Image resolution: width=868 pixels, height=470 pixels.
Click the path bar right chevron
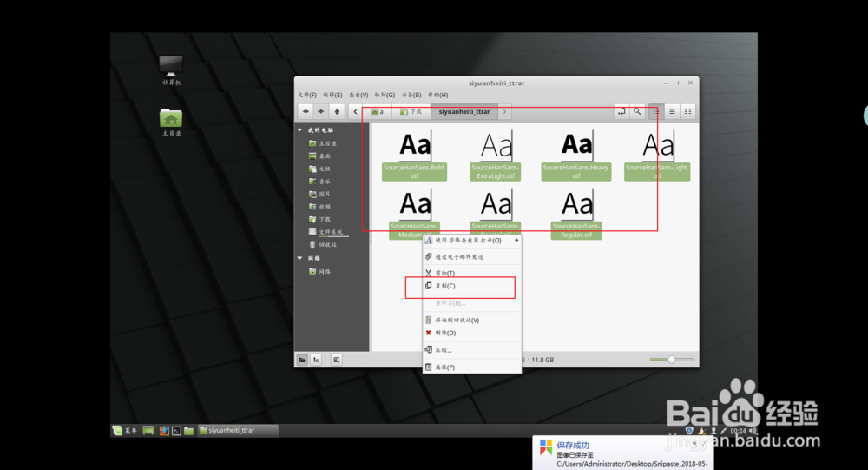click(x=504, y=111)
